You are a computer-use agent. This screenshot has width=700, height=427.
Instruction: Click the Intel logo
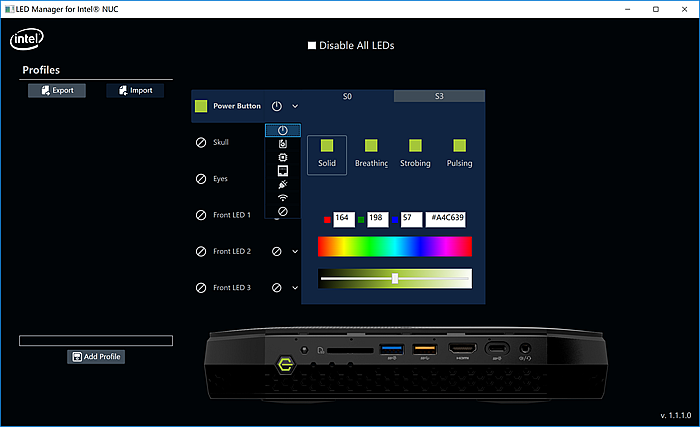(x=27, y=39)
